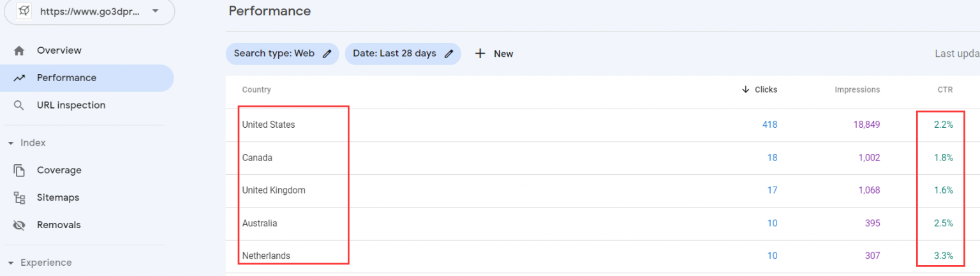Add a New filter
The image size is (980, 276).
pos(494,54)
